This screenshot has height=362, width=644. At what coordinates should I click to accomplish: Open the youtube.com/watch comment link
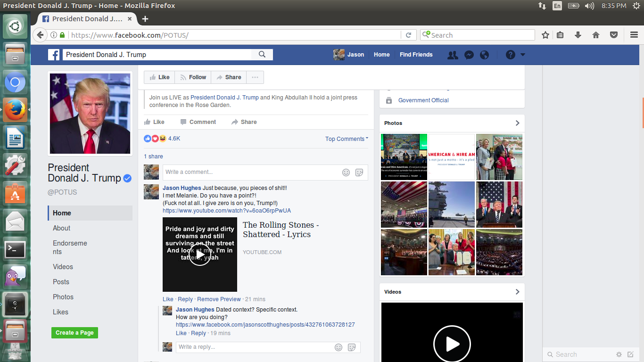click(x=227, y=211)
